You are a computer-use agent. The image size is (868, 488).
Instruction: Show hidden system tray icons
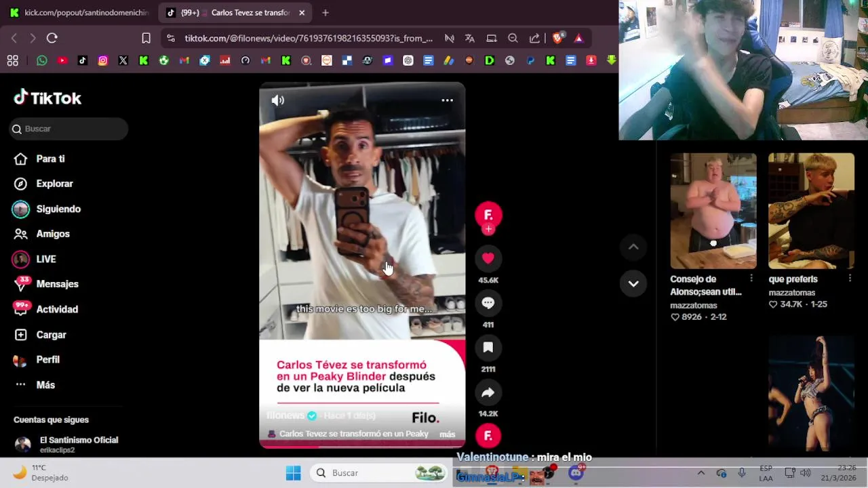point(701,473)
